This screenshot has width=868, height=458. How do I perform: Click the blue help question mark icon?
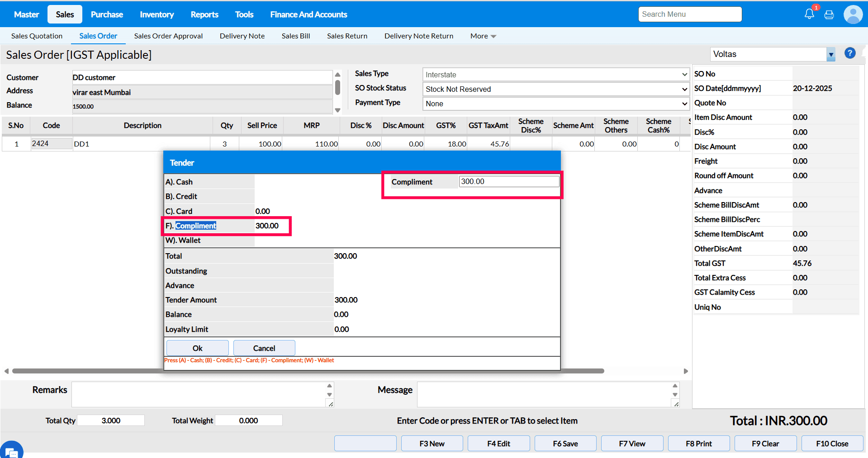click(850, 53)
